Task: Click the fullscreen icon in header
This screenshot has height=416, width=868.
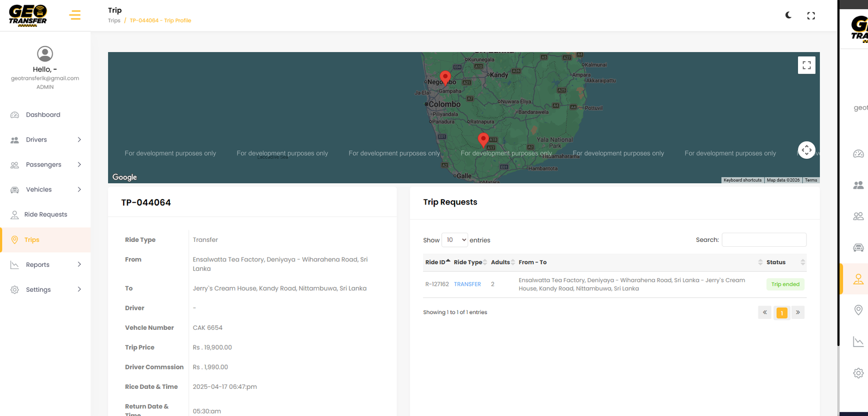Action: pyautogui.click(x=811, y=16)
